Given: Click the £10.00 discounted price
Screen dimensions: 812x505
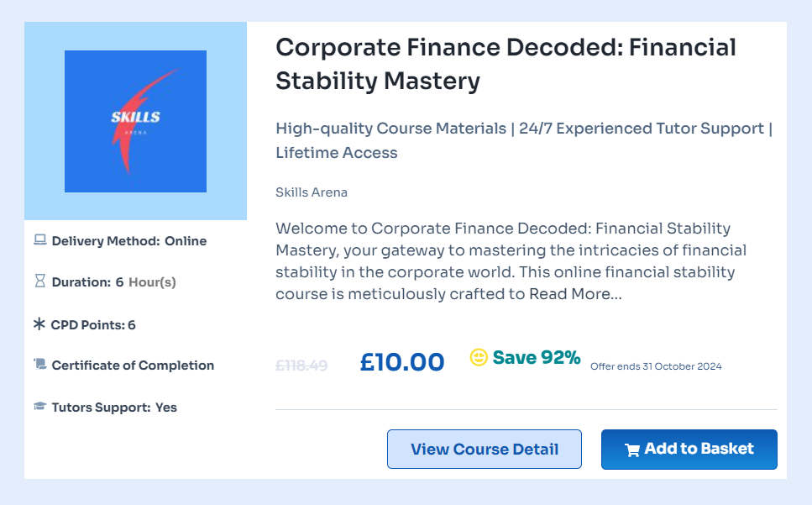Looking at the screenshot, I should [402, 362].
